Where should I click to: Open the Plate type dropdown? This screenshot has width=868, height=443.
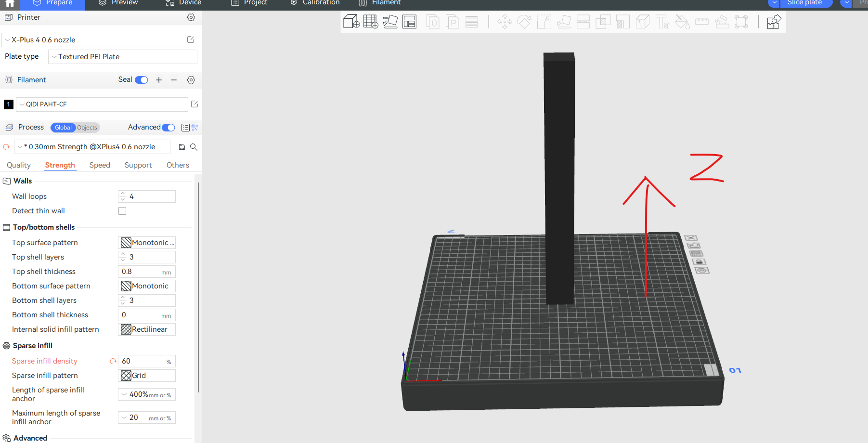(x=123, y=57)
